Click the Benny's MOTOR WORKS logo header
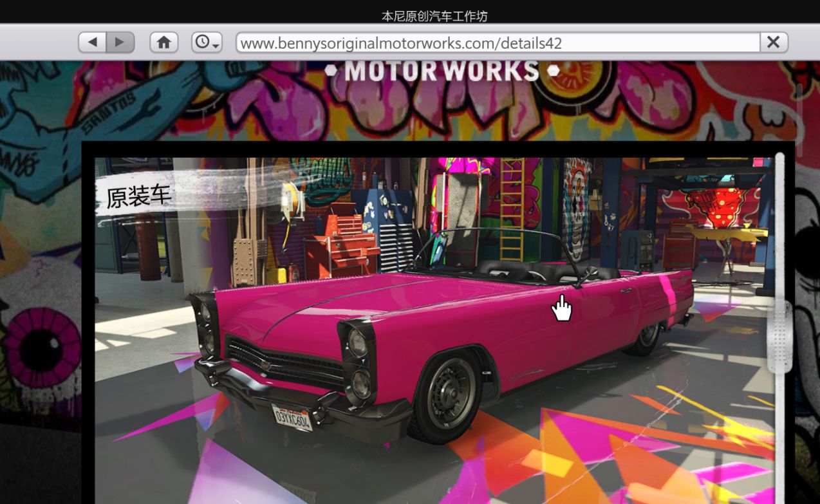 (442, 70)
